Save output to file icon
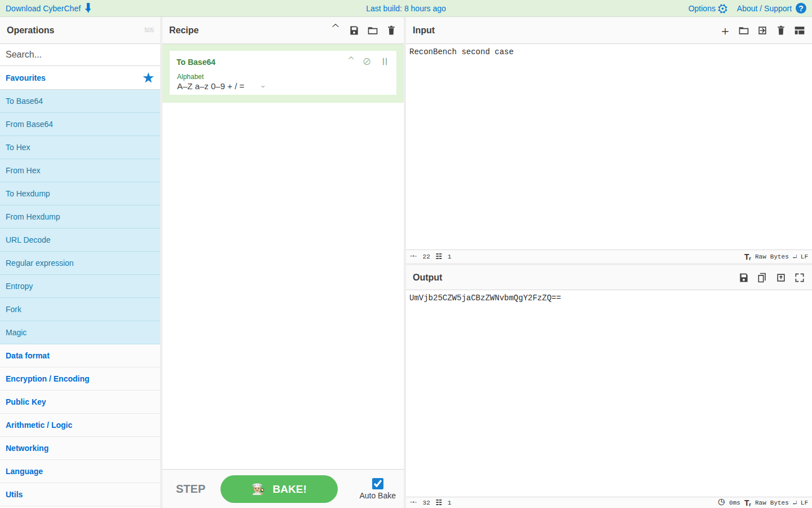The height and width of the screenshot is (508, 812). click(x=744, y=278)
